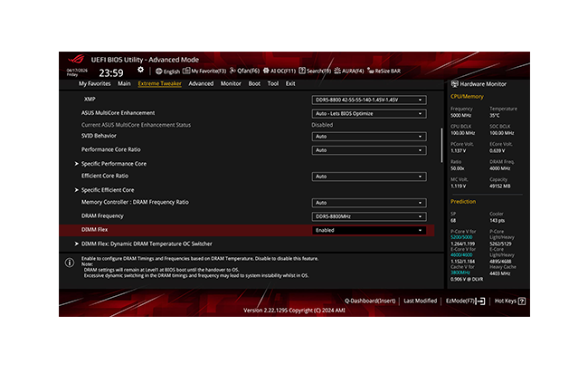Switch to My Favorites tab
Image resolution: width=588 pixels, height=373 pixels.
[x=94, y=83]
